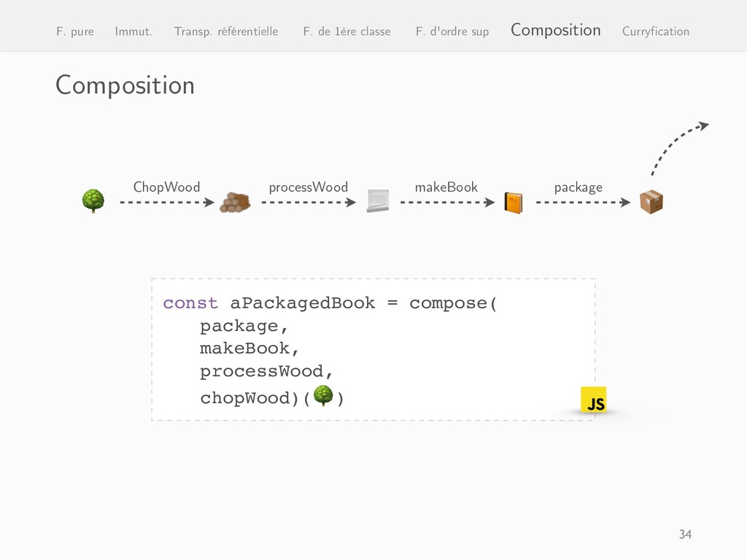Click the yellow JS badge

click(594, 400)
